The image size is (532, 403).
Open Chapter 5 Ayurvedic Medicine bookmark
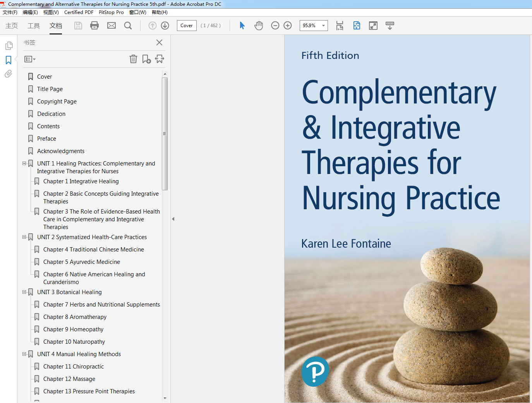point(82,262)
